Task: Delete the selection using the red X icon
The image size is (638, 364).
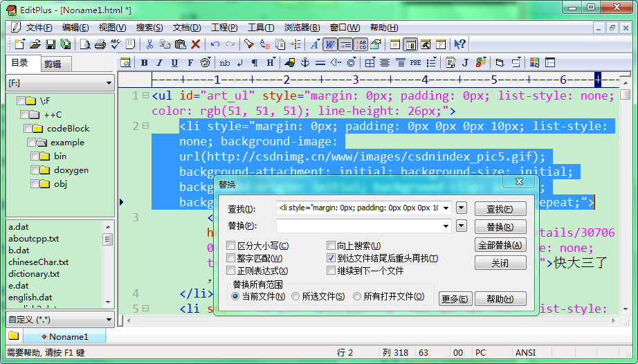Action: pos(196,44)
